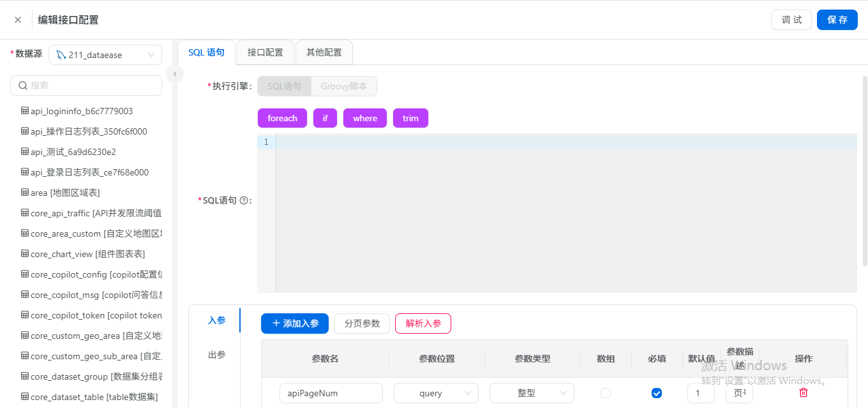Collapse the left table panel arrow

[x=175, y=74]
